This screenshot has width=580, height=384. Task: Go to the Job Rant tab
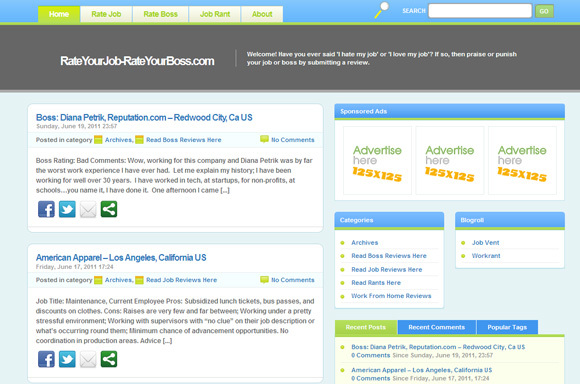click(x=215, y=14)
